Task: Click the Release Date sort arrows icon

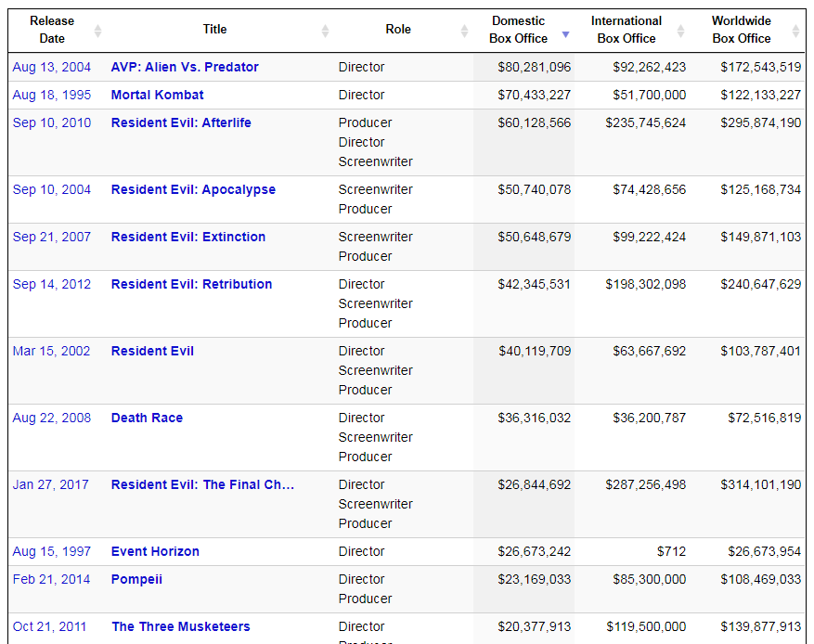Action: click(98, 31)
